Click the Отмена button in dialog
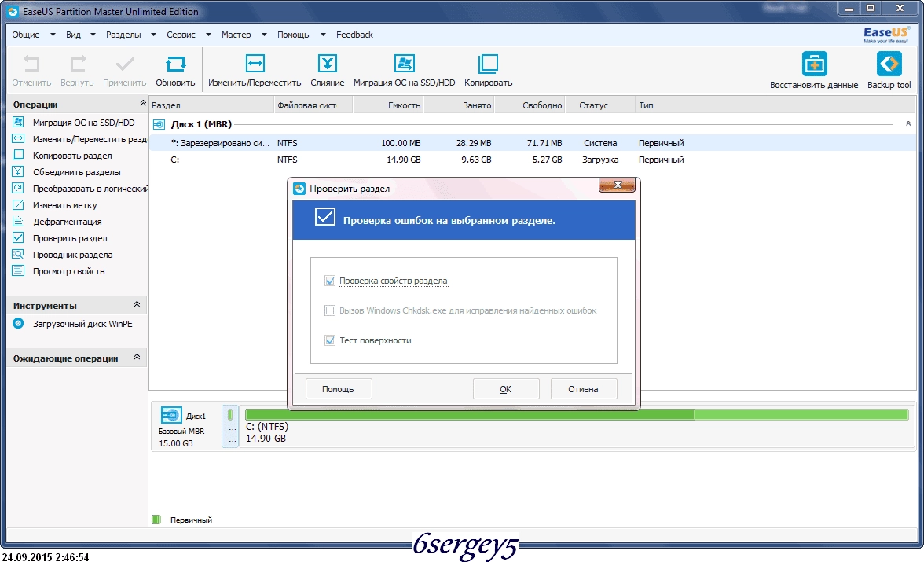 pyautogui.click(x=583, y=389)
